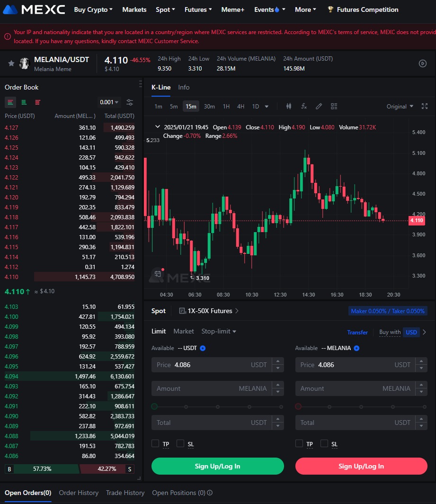This screenshot has height=504, width=436.
Task: Select the K-Line tab
Action: (161, 87)
